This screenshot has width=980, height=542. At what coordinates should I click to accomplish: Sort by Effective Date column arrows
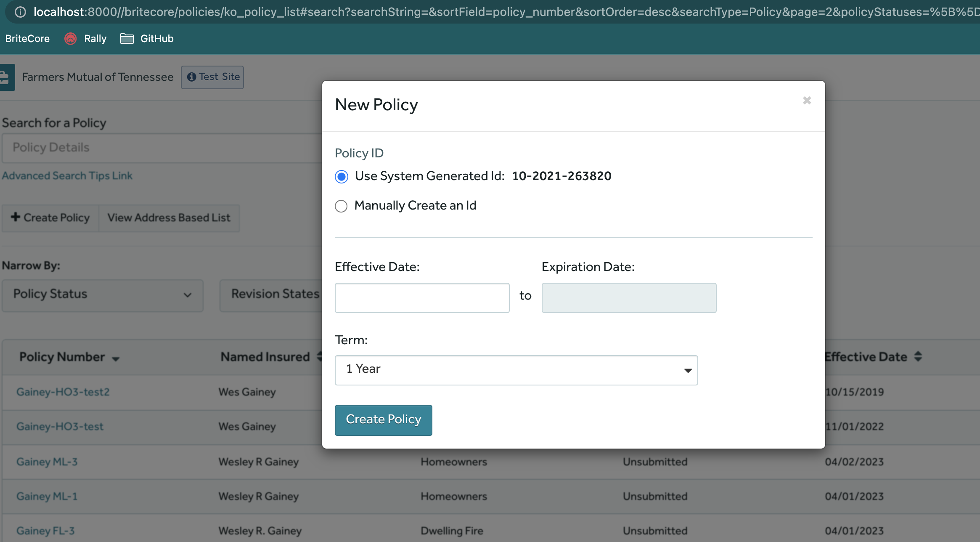918,357
